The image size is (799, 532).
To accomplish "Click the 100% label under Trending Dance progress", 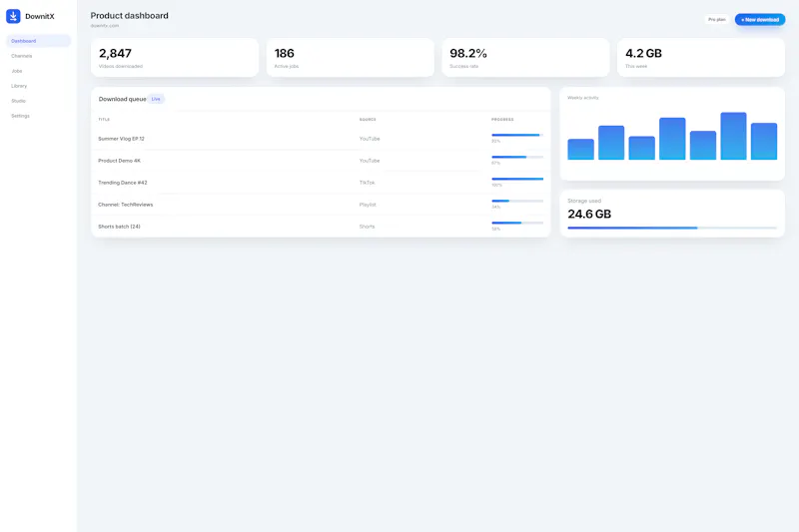I will click(496, 185).
